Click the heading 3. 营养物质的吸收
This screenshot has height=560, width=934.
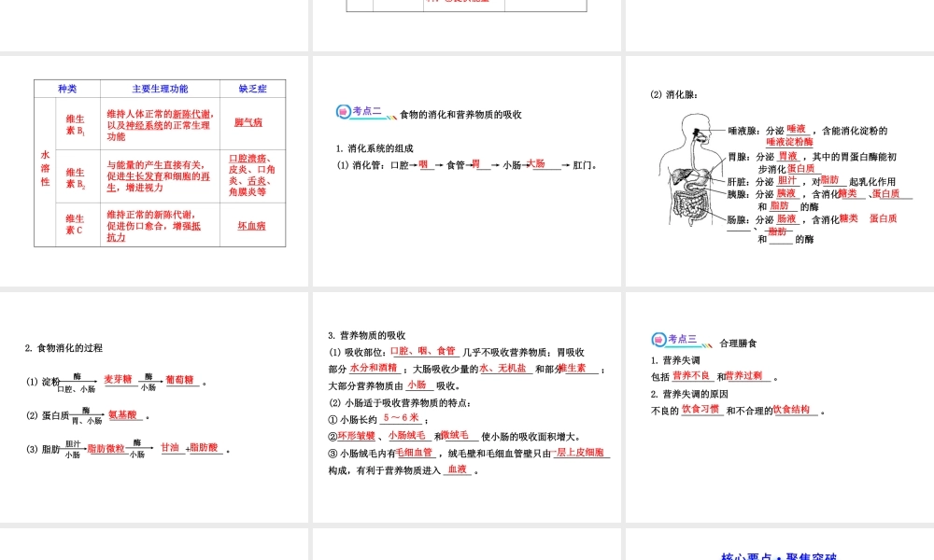tap(366, 335)
